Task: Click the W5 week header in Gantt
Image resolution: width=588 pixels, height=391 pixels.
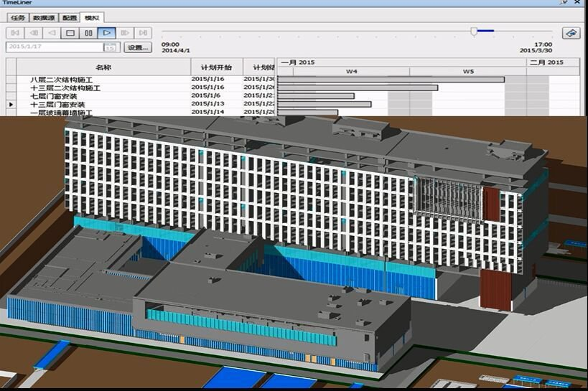Action: point(468,71)
